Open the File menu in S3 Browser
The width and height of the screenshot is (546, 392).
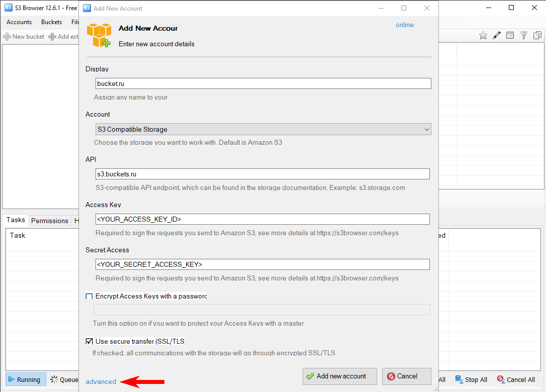coord(74,22)
